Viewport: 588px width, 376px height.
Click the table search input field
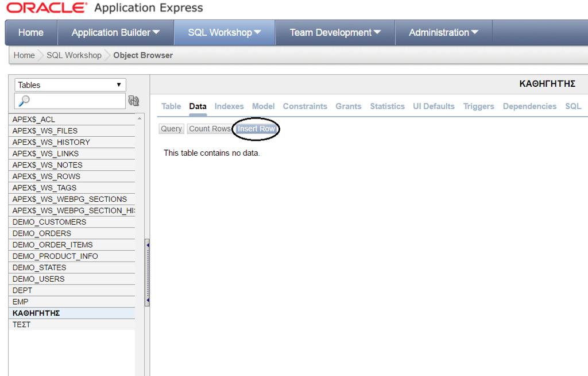[69, 101]
